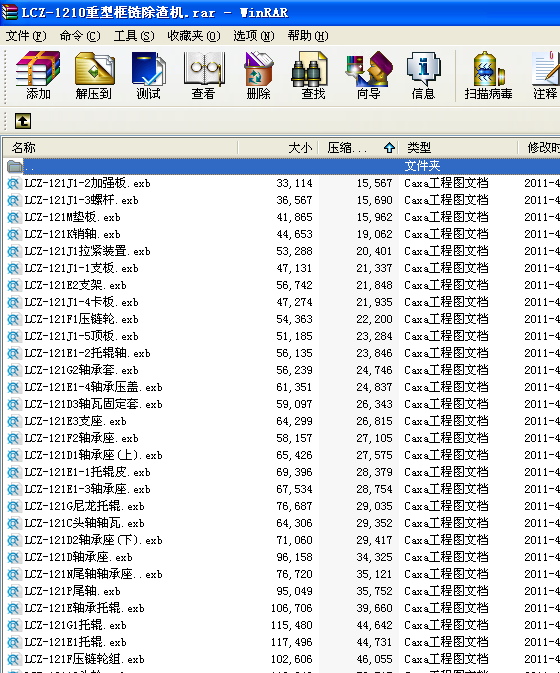Viewport: 560px width, 673px height.
Task: Select file LCZ-121F2轴承座.exb
Action: (x=81, y=439)
